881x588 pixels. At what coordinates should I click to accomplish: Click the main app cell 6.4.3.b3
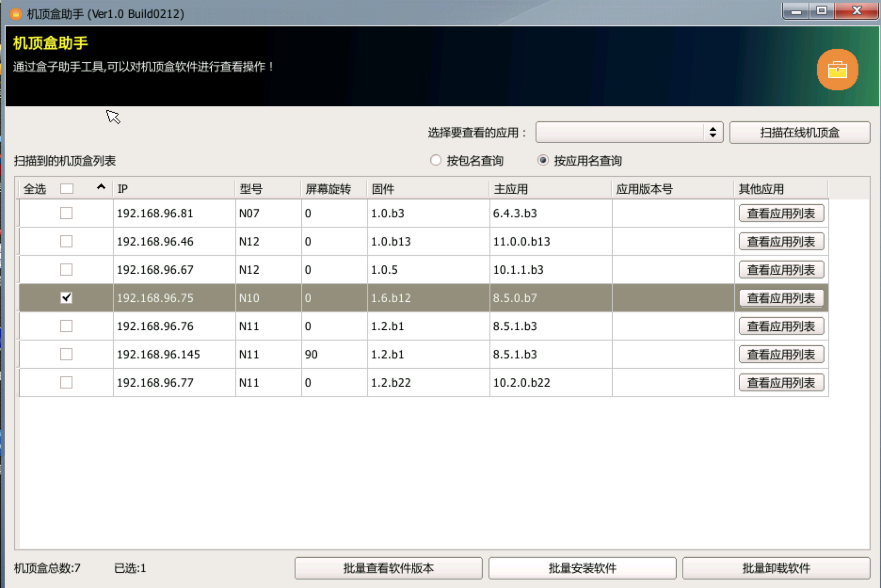pyautogui.click(x=551, y=213)
